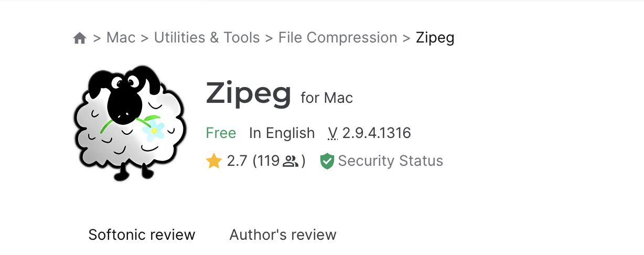This screenshot has width=644, height=255.
Task: Click the Zipeg breadcrumb item
Action: click(435, 38)
